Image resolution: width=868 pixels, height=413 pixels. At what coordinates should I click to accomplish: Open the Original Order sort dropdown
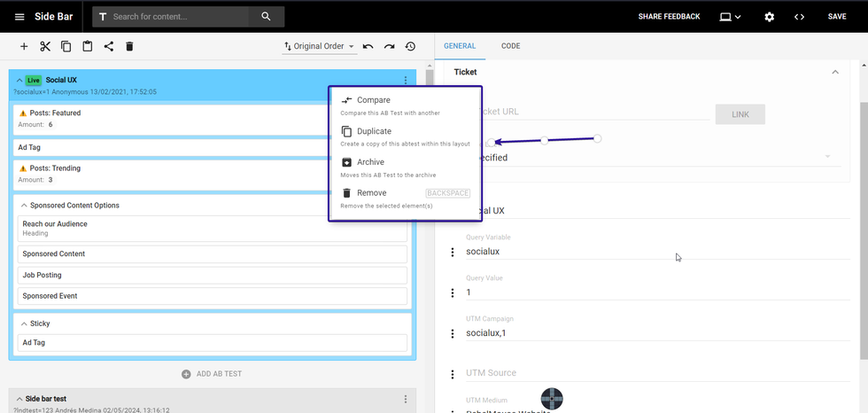tap(319, 47)
